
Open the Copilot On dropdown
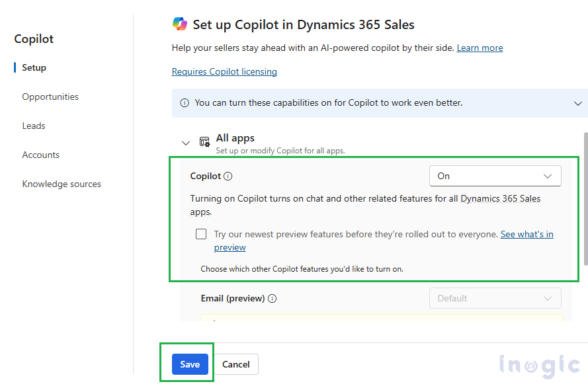tap(495, 176)
